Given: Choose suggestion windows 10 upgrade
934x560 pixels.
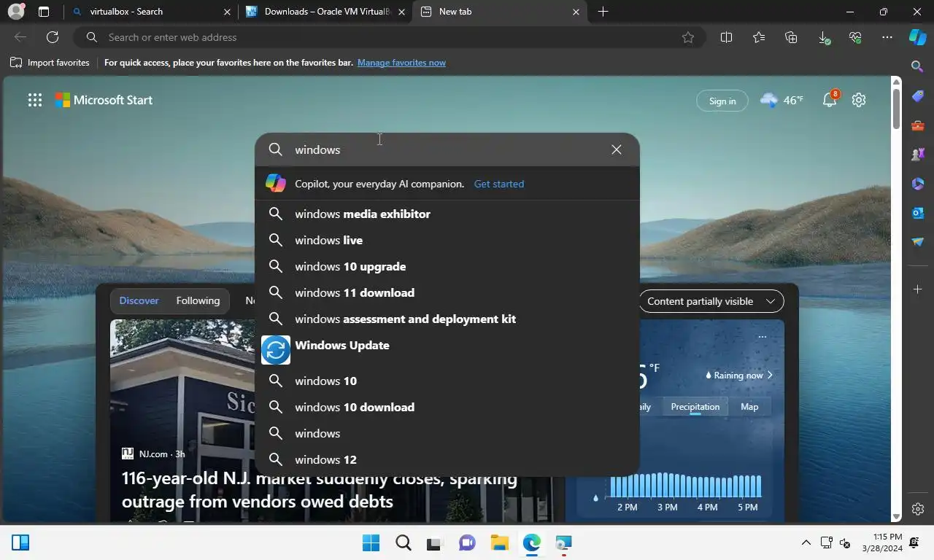Looking at the screenshot, I should (447, 266).
